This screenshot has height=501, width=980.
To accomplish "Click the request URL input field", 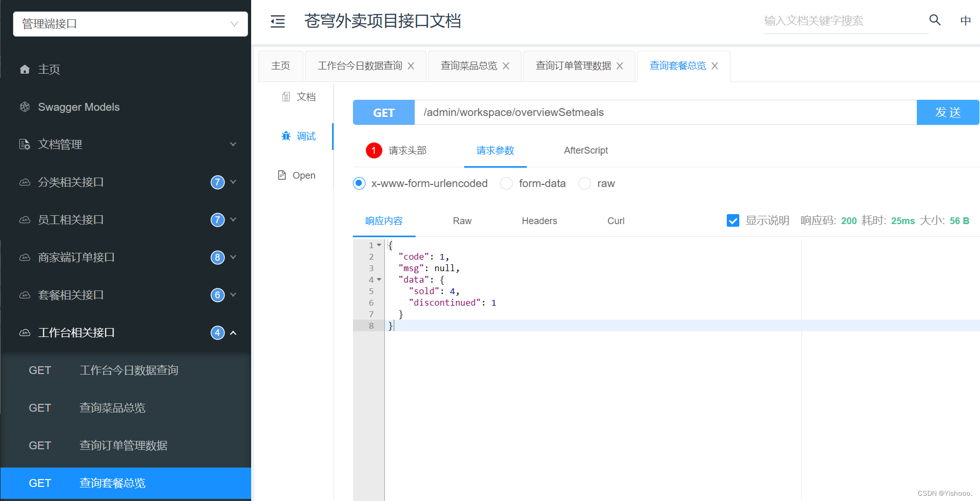I will click(x=666, y=112).
